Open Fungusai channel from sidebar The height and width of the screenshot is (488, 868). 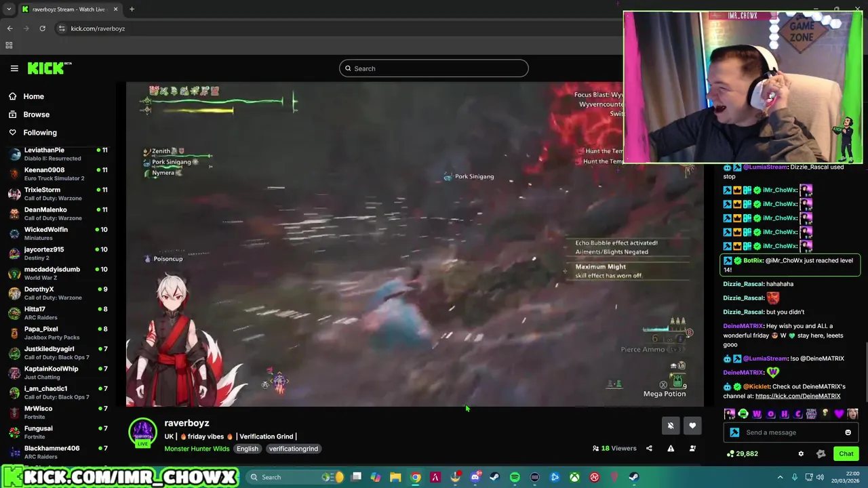[x=58, y=432]
